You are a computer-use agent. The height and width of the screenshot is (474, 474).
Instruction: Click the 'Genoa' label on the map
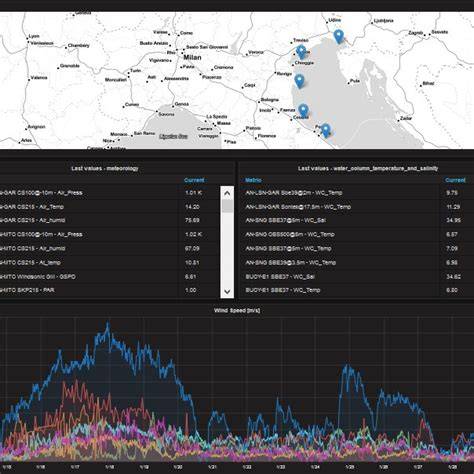[182, 104]
